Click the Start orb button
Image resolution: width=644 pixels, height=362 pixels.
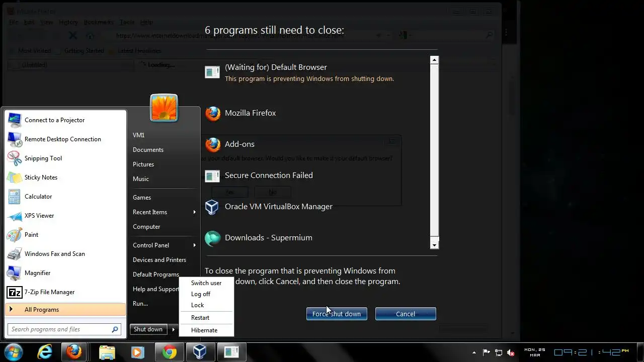[14, 352]
